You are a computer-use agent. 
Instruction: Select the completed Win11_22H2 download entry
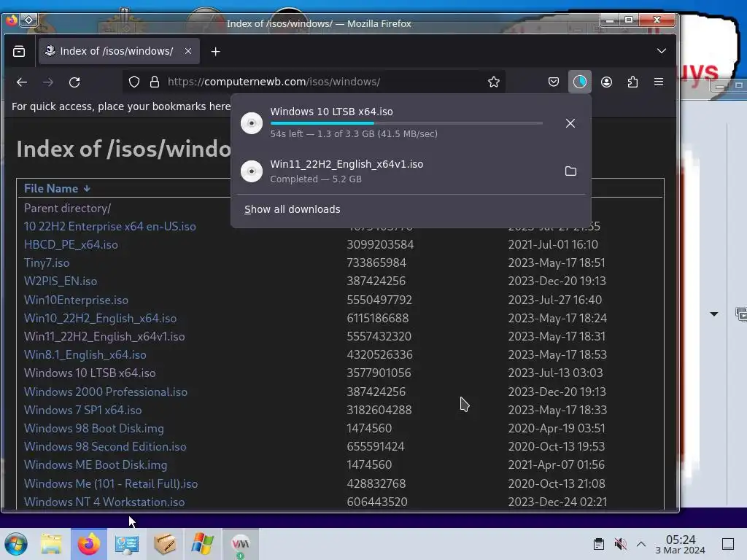click(411, 171)
